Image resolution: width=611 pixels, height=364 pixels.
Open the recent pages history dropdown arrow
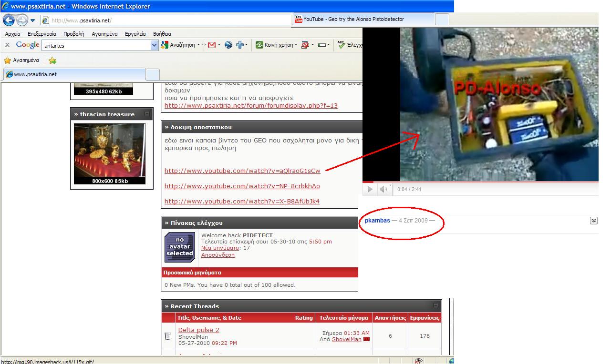(x=32, y=20)
